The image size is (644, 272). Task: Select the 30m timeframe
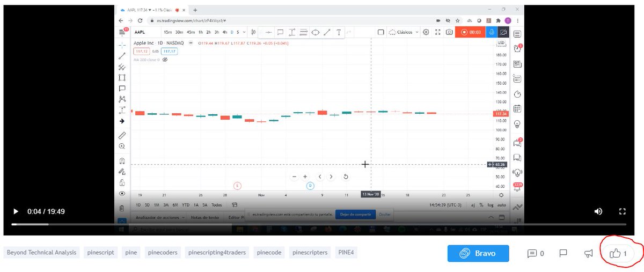(179, 32)
